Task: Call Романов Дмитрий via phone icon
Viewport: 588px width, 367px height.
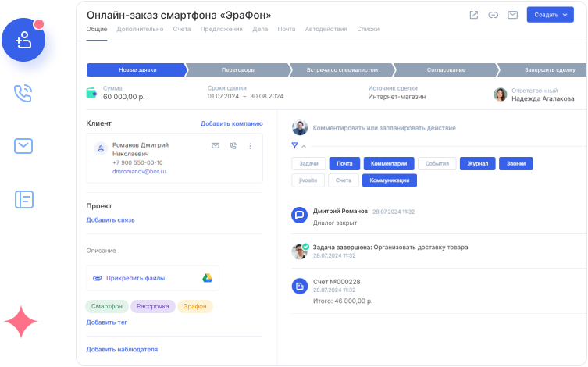Action: pos(233,146)
